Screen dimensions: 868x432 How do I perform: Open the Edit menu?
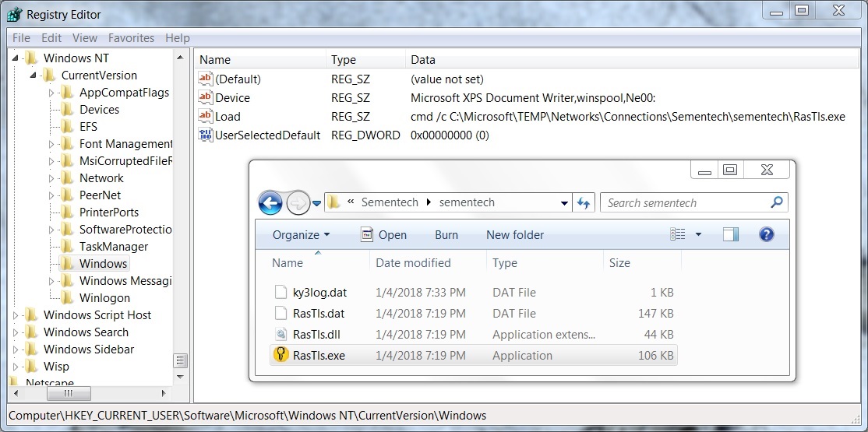click(x=51, y=38)
